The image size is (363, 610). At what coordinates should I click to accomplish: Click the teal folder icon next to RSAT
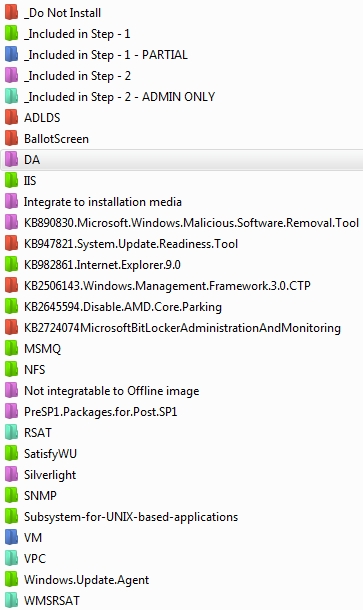pyautogui.click(x=11, y=433)
